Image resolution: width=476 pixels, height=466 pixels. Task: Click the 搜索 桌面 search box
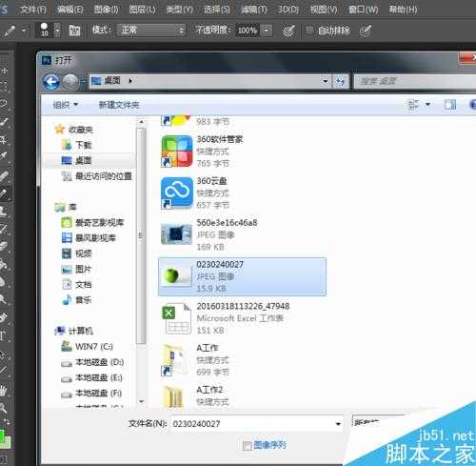click(x=415, y=81)
